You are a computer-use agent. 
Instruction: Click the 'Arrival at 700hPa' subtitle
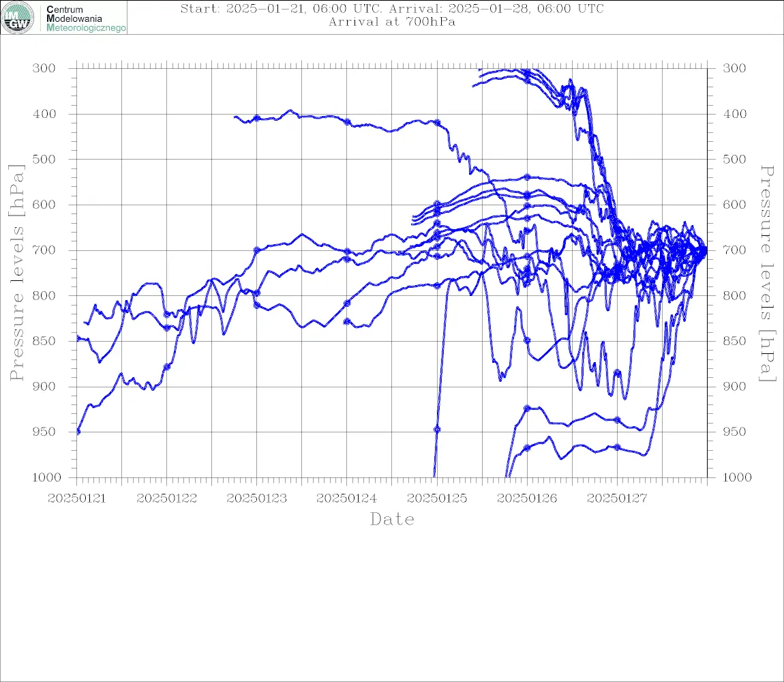[x=392, y=22]
